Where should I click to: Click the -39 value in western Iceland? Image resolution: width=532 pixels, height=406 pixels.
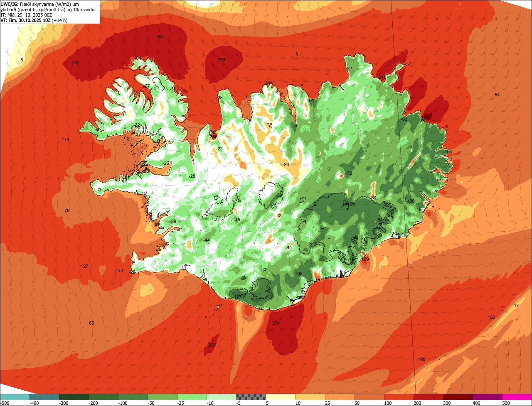tap(172, 221)
